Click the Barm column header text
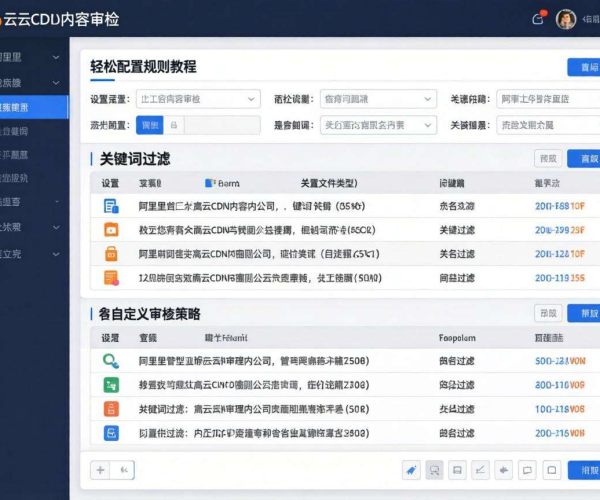The width and height of the screenshot is (600, 500). (x=229, y=184)
